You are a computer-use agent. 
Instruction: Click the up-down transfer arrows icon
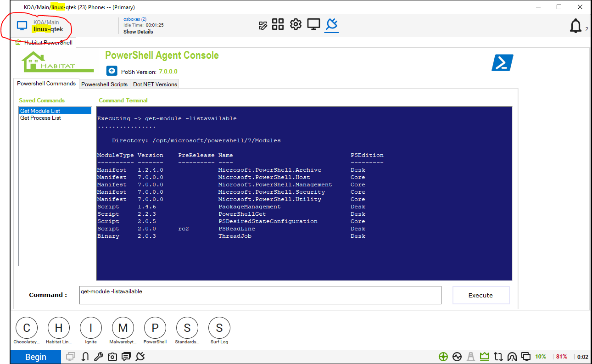tap(498, 357)
